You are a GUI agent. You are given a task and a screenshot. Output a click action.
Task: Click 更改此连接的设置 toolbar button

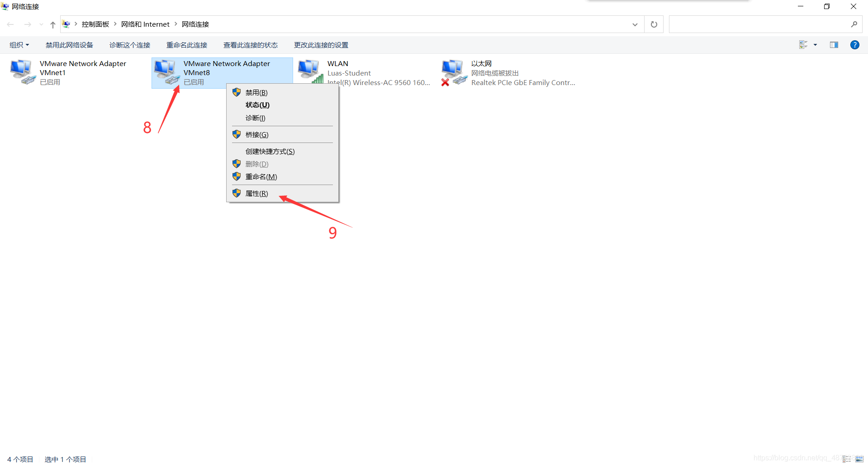point(321,45)
